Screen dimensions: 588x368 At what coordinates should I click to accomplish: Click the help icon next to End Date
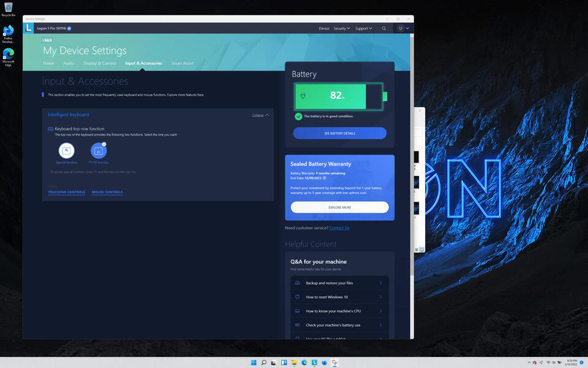point(325,178)
